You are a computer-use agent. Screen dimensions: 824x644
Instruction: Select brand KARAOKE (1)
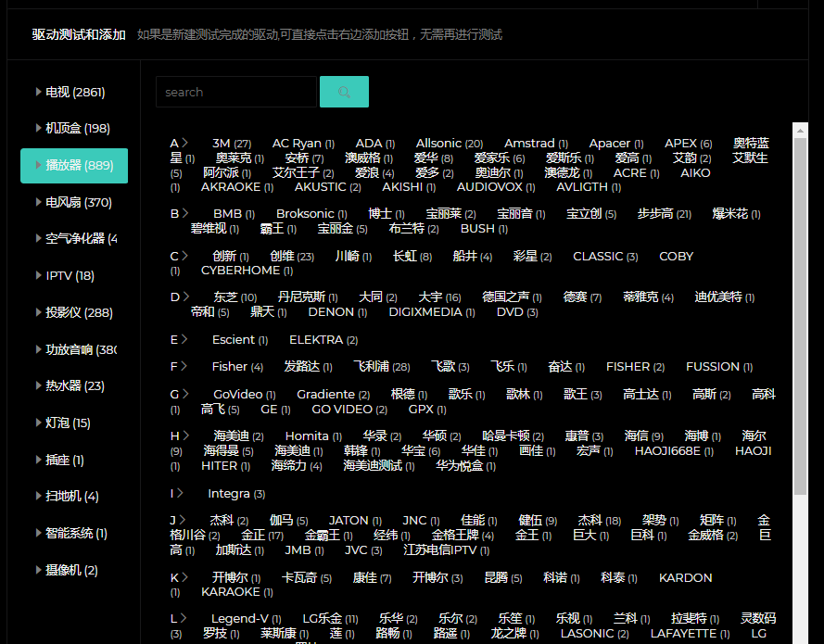pyautogui.click(x=237, y=592)
